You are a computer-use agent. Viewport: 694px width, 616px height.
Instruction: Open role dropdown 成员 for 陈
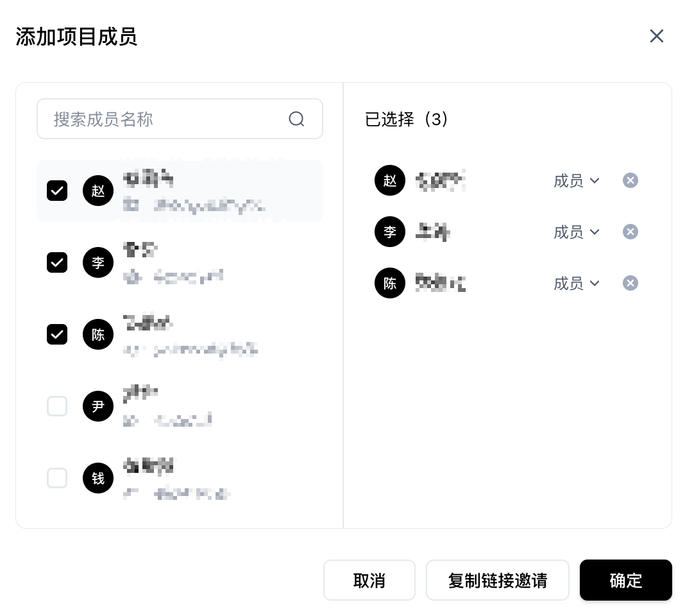577,284
